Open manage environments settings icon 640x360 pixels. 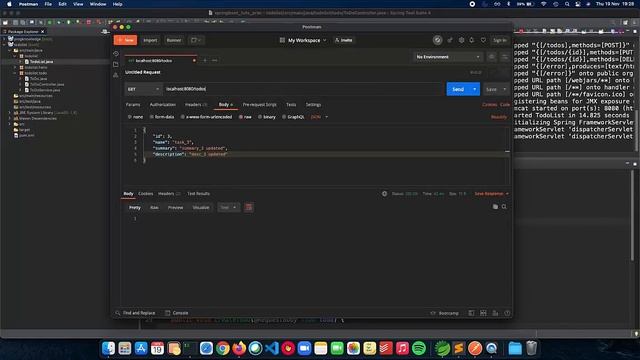click(x=504, y=57)
